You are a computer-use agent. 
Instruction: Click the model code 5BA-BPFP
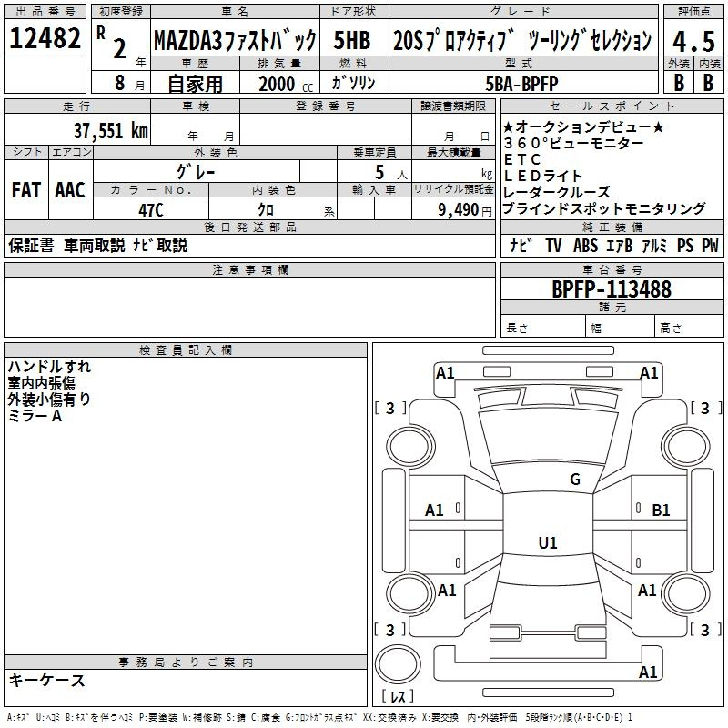click(524, 83)
